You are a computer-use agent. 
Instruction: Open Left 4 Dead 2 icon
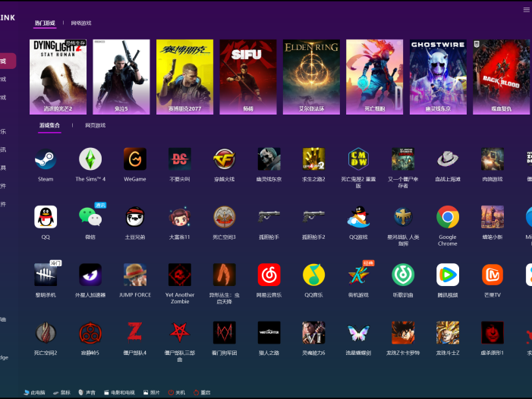(314, 159)
